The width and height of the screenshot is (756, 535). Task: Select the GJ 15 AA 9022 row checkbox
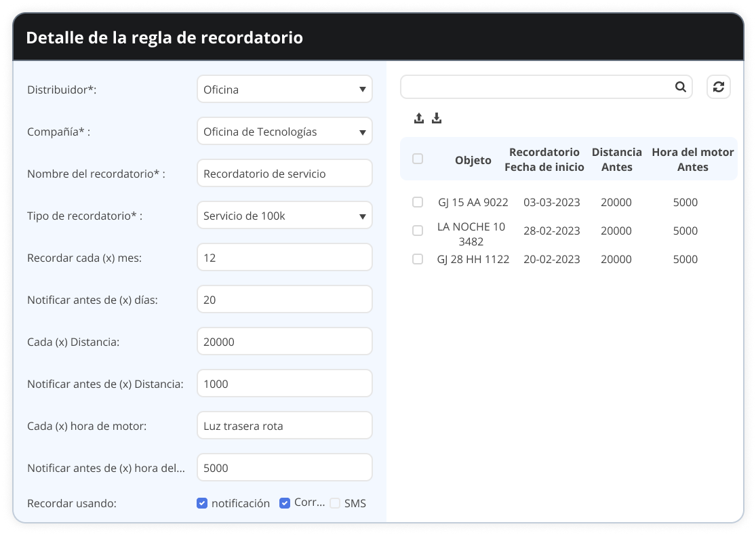(x=418, y=202)
